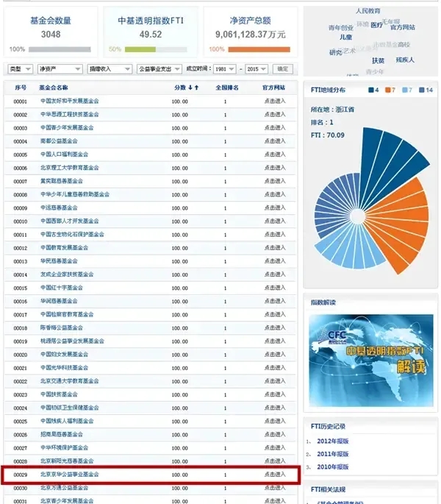
Task: Open the 2010年报版 history link
Action: click(x=332, y=466)
